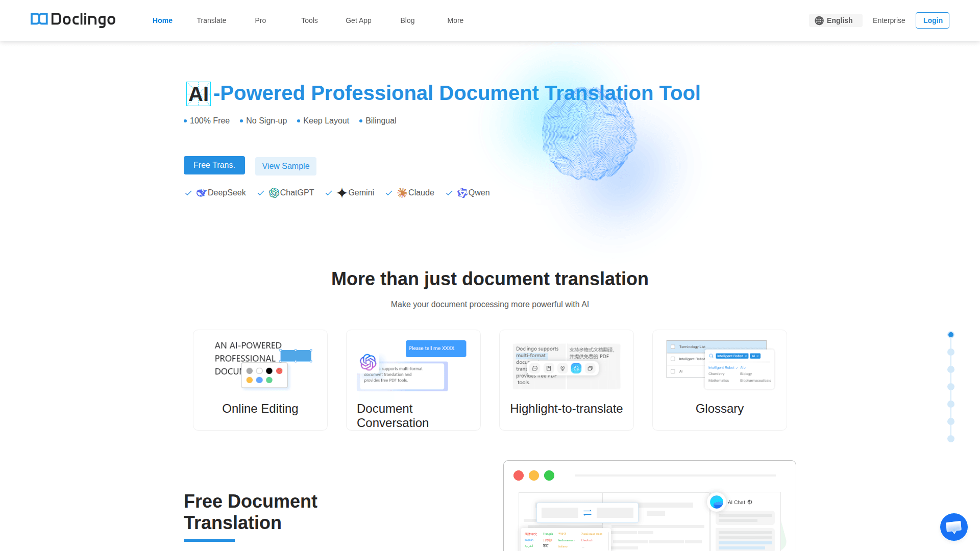980x551 pixels.
Task: Click the View Sample button
Action: coord(286,166)
